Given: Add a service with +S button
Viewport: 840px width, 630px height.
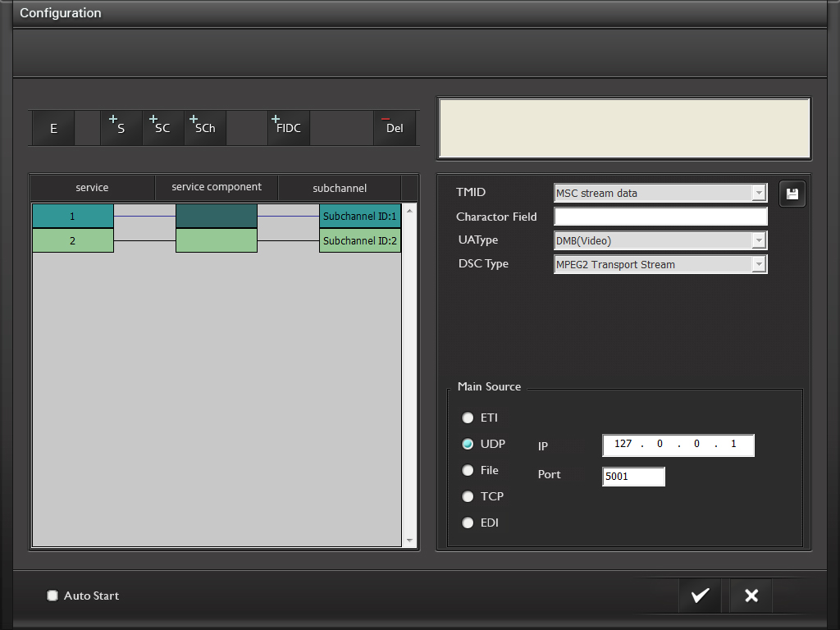Looking at the screenshot, I should coord(121,129).
